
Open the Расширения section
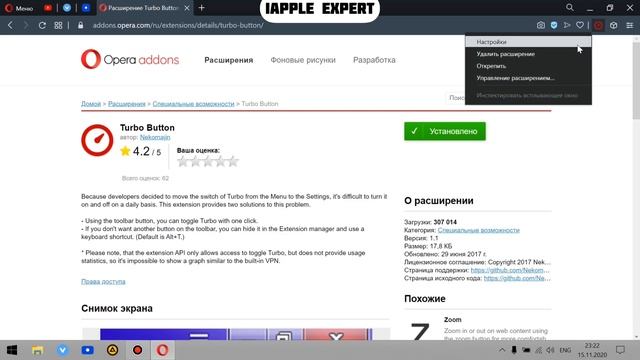[229, 60]
